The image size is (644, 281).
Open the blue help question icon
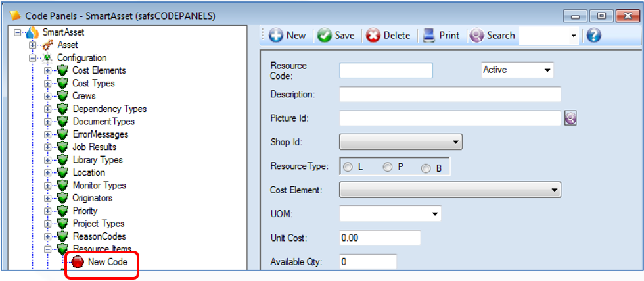click(593, 36)
